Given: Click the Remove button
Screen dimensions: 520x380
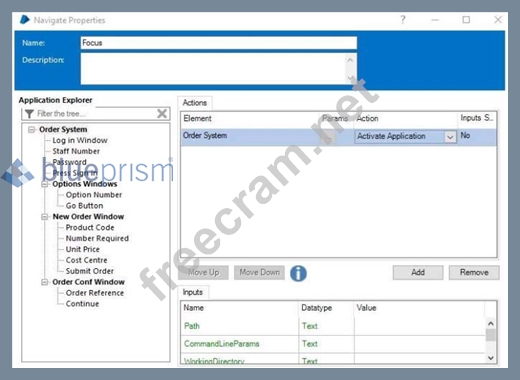Looking at the screenshot, I should coord(474,272).
